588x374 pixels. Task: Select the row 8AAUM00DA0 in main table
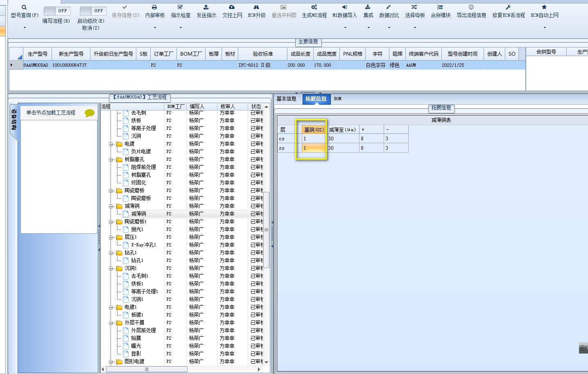point(267,65)
